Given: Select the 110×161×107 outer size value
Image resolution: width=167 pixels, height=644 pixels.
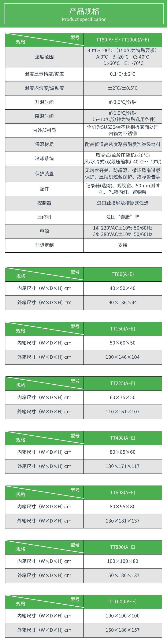Looking at the screenshot, I should click(123, 411).
